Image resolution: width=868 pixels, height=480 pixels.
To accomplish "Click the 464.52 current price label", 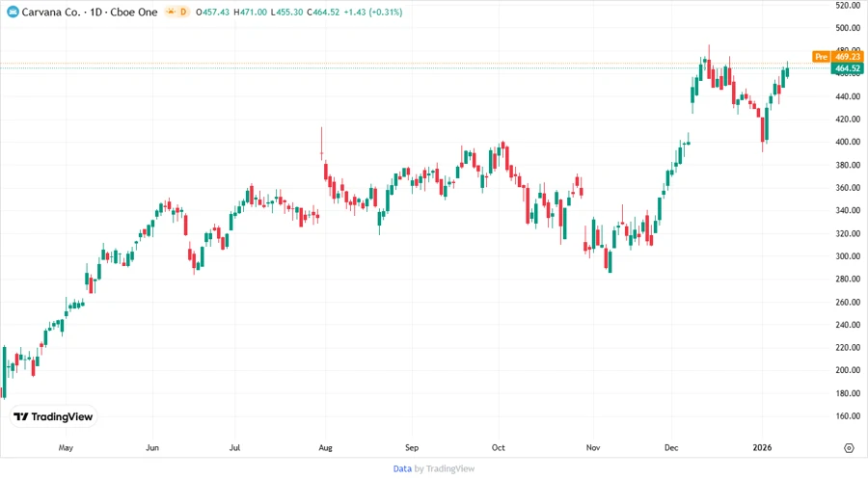I will (x=847, y=68).
